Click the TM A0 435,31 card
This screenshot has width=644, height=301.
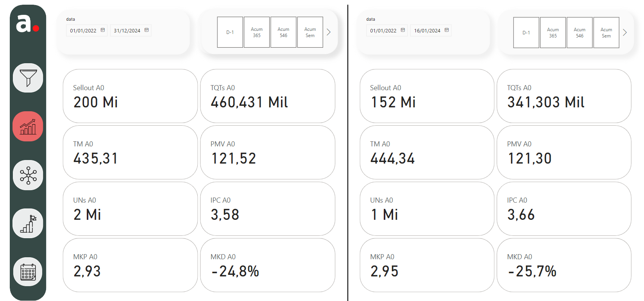tap(130, 152)
